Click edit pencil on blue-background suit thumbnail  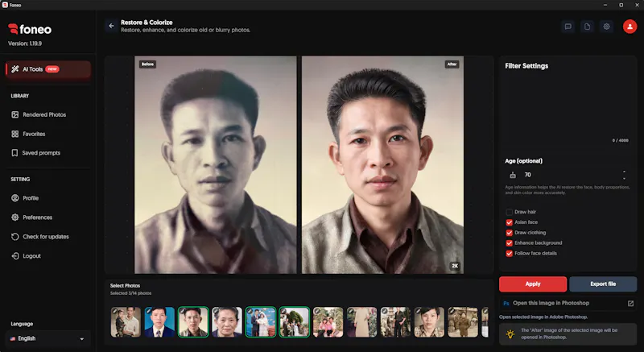click(x=149, y=311)
